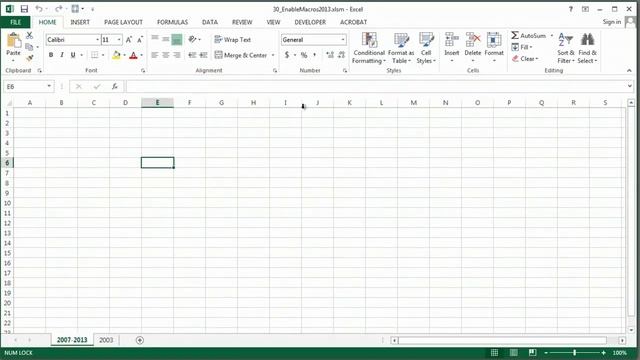This screenshot has width=640, height=360.
Task: Toggle Middle Align vertical alignment
Action: [166, 39]
